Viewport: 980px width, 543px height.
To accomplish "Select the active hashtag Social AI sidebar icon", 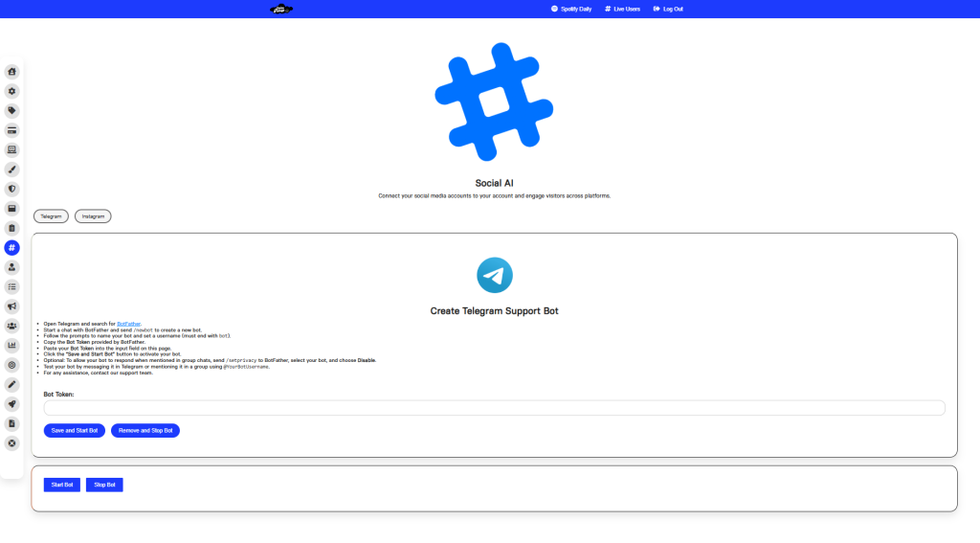I will [x=11, y=248].
